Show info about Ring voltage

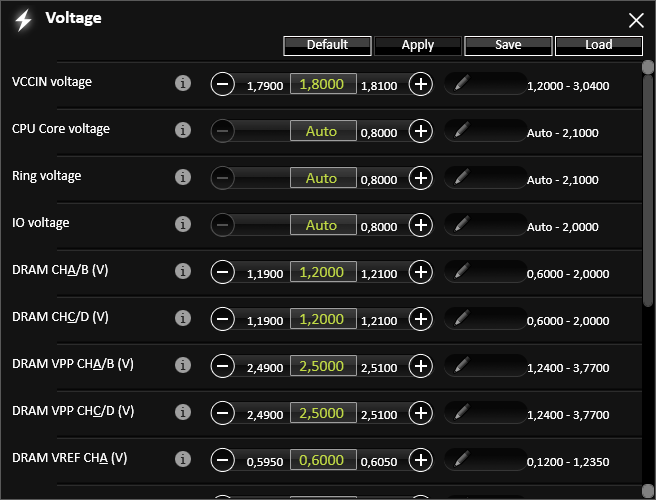coord(182,178)
